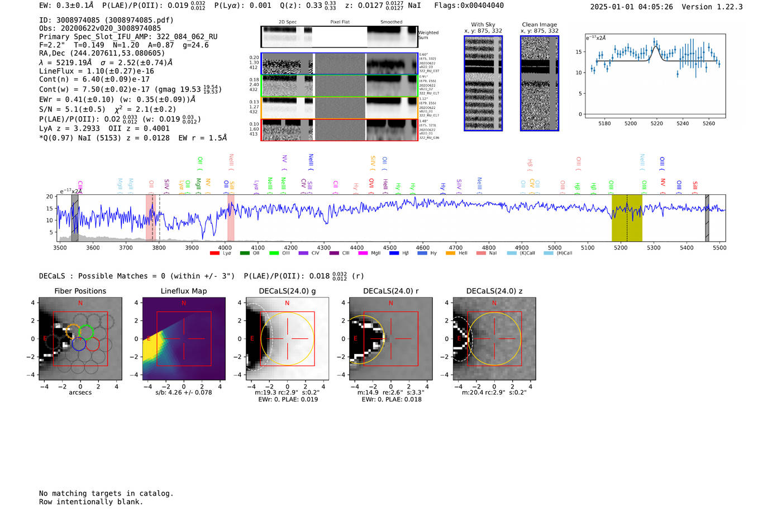Select the blue-outlined 2D spectrum fiber row
The width and height of the screenshot is (782, 532).
tap(340, 64)
